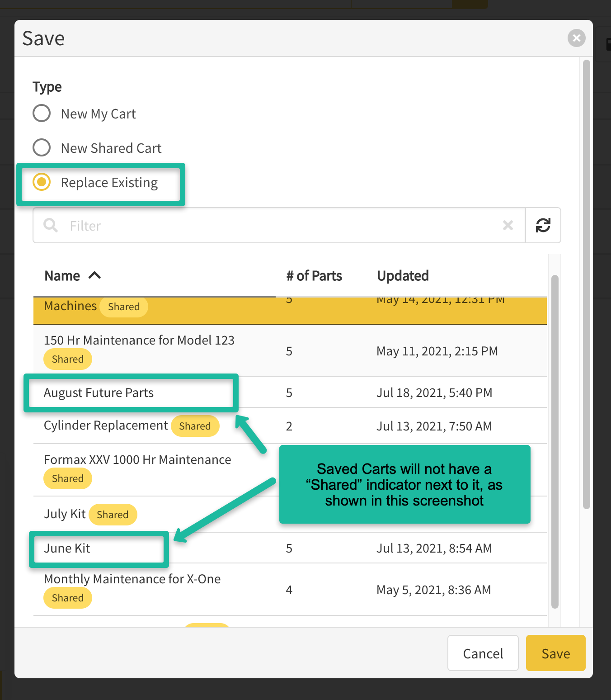Select the Replace Existing radio button

42,182
